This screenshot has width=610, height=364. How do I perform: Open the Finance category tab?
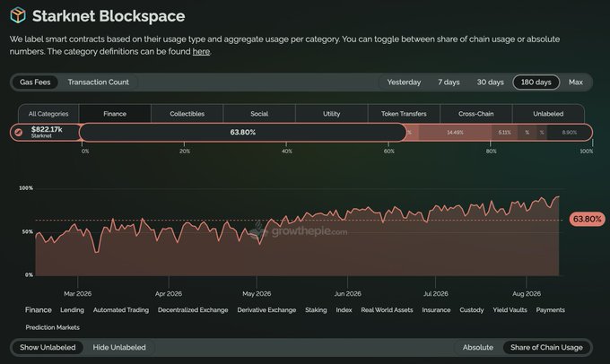click(115, 114)
